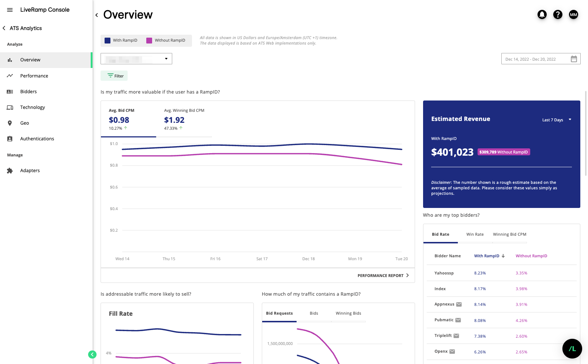Click the Without RampID column header

pos(531,256)
